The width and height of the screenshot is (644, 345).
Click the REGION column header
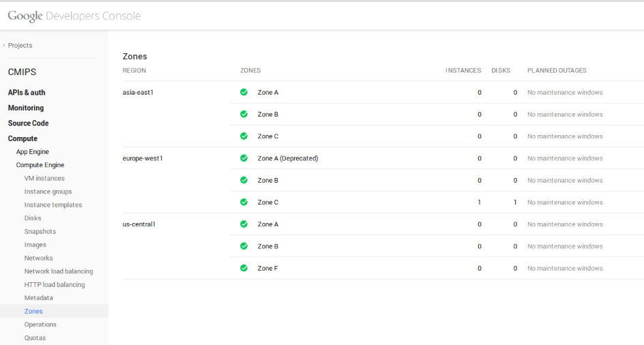click(x=134, y=70)
